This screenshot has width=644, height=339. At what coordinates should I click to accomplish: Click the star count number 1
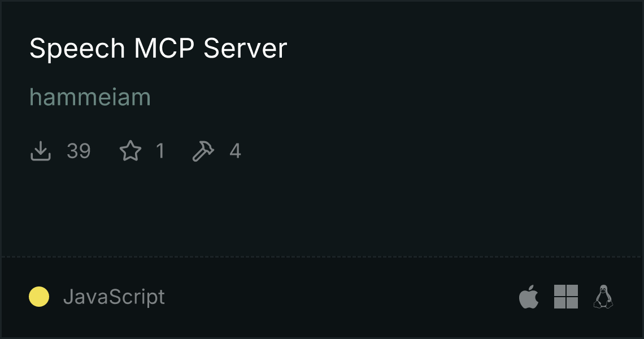[160, 151]
